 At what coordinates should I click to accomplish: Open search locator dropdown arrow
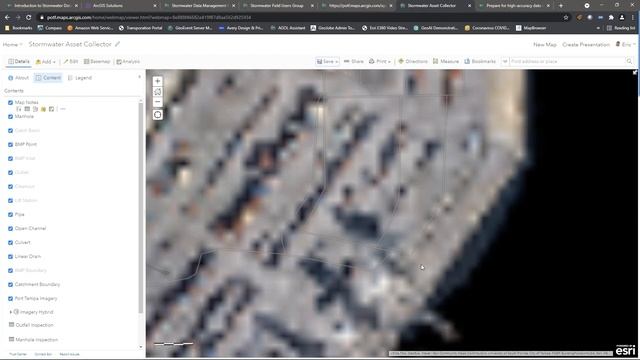pyautogui.click(x=505, y=61)
